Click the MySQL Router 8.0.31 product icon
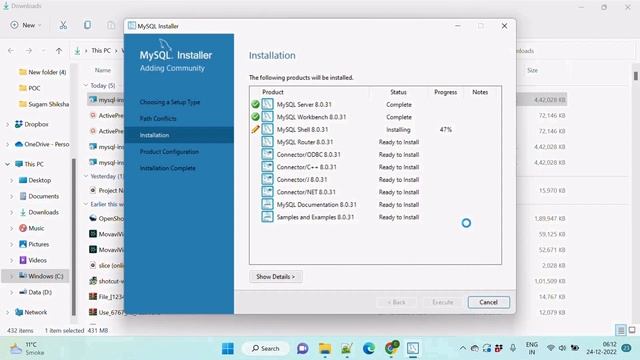 (267, 142)
